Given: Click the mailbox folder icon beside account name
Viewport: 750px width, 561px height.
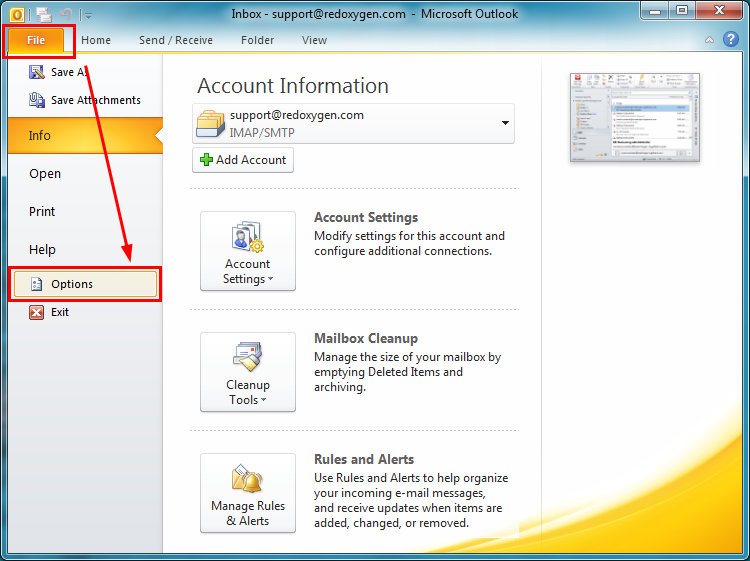Looking at the screenshot, I should 210,123.
